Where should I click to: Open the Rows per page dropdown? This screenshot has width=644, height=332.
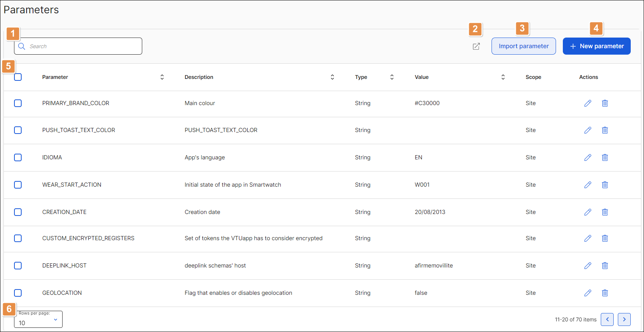[38, 319]
